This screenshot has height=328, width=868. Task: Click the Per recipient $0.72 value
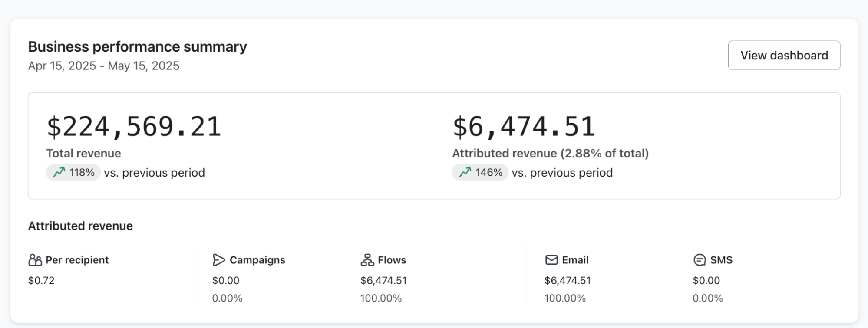pyautogui.click(x=41, y=280)
